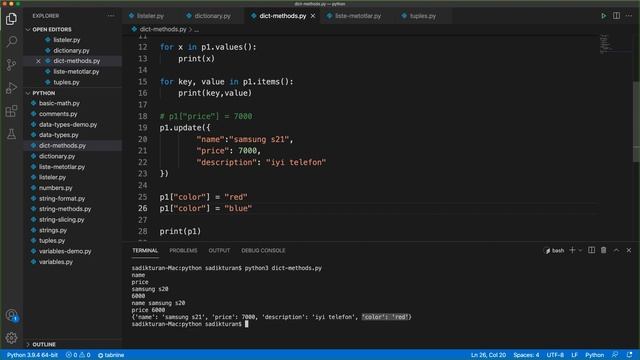Open the Search view in activity bar
The image size is (640, 360).
11,41
